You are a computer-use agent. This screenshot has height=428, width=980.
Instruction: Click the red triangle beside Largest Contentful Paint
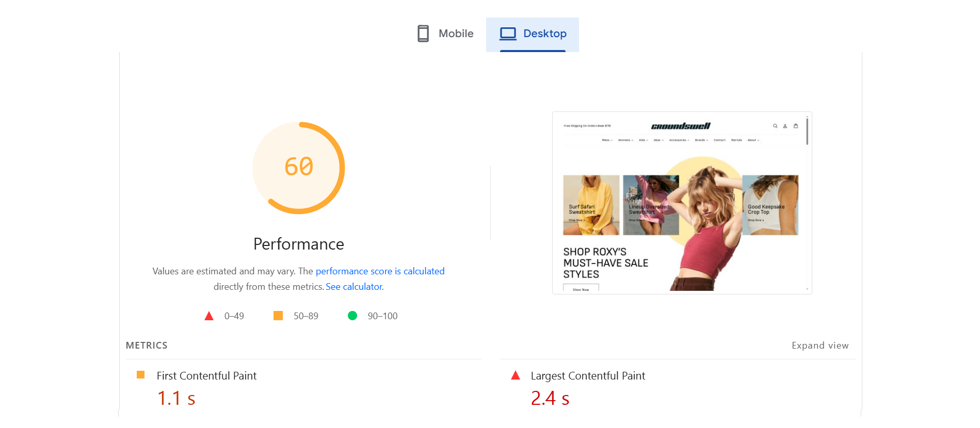tap(515, 375)
